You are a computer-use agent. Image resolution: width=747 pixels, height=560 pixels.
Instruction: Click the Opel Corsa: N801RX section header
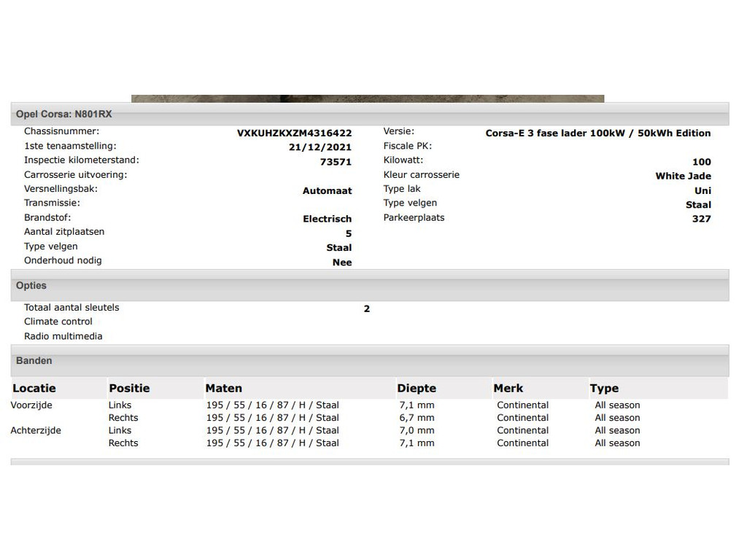click(x=370, y=114)
